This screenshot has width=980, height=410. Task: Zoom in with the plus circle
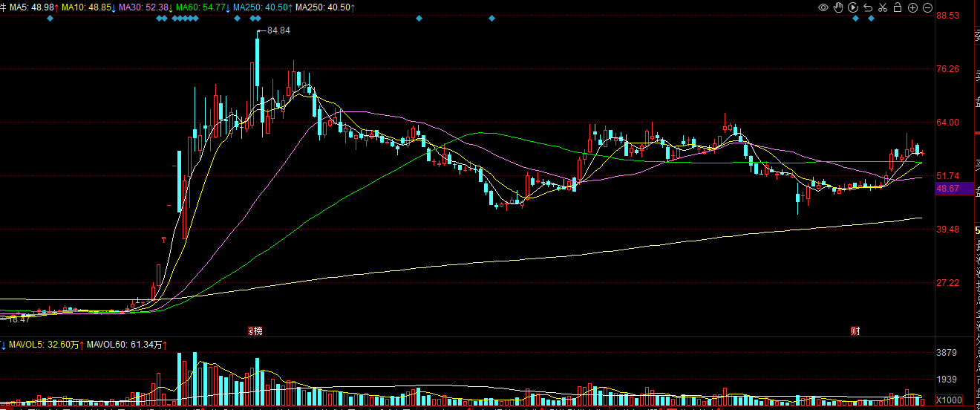[x=912, y=7]
